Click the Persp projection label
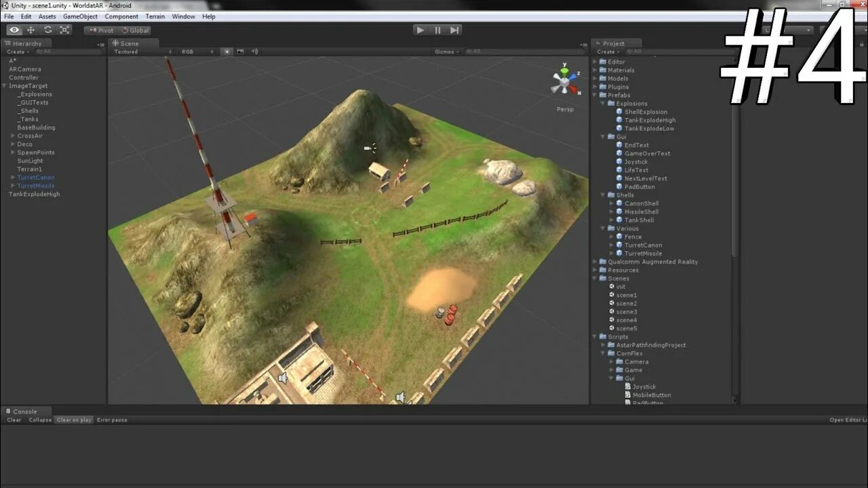This screenshot has height=488, width=868. pos(565,109)
